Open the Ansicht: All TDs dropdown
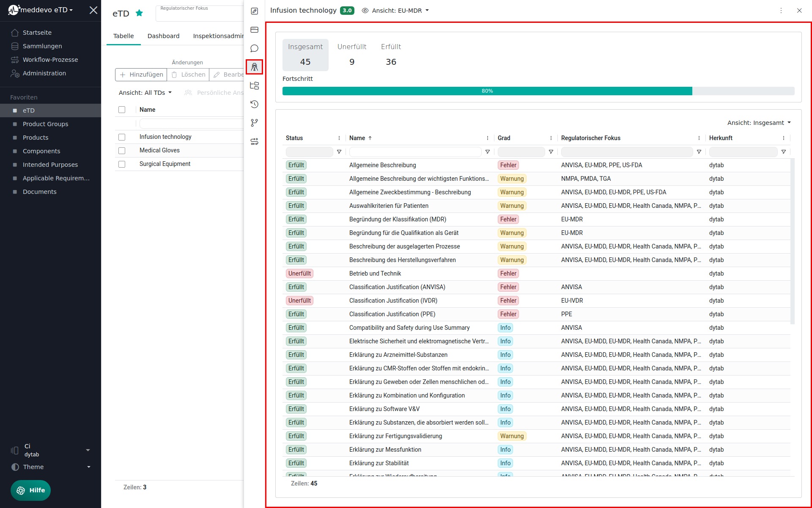Screen dimensions: 812x508 [145, 93]
